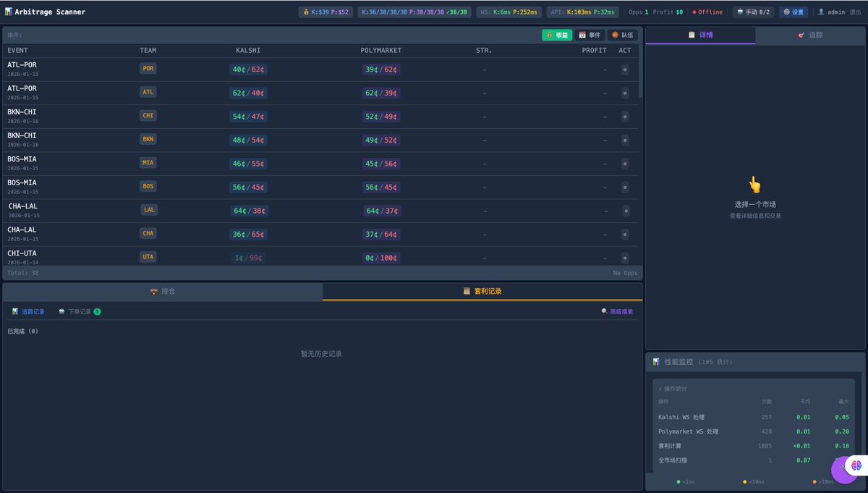Click the Offline connection status indicator
The image size is (868, 493).
[x=707, y=12]
